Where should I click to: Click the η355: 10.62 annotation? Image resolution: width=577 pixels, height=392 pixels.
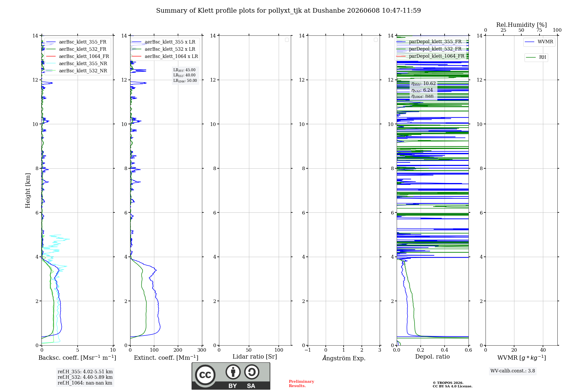(x=424, y=84)
